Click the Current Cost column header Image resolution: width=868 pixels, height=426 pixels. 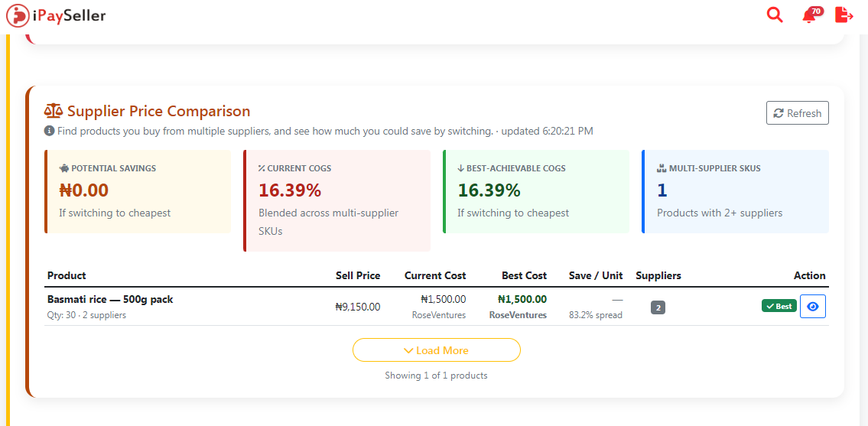click(x=435, y=275)
